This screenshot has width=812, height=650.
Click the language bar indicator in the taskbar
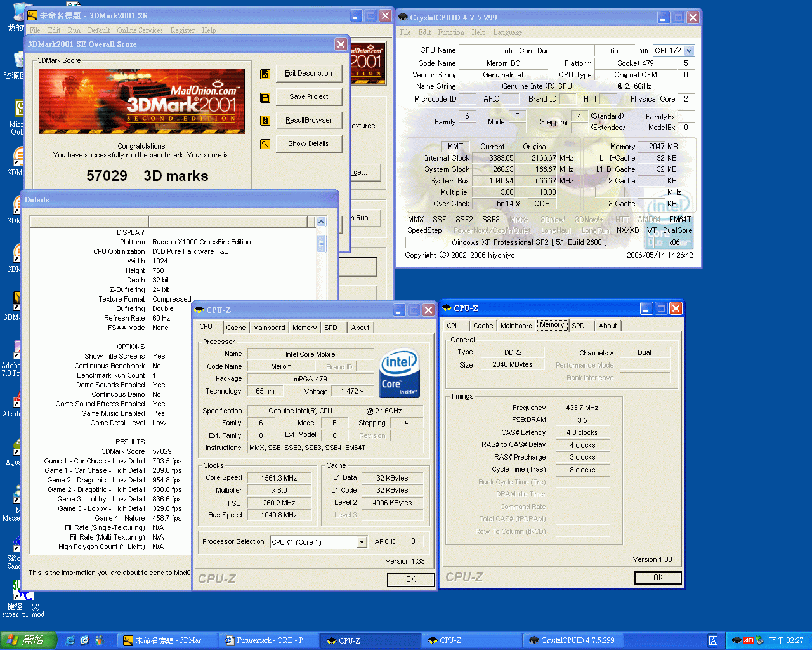coord(713,640)
